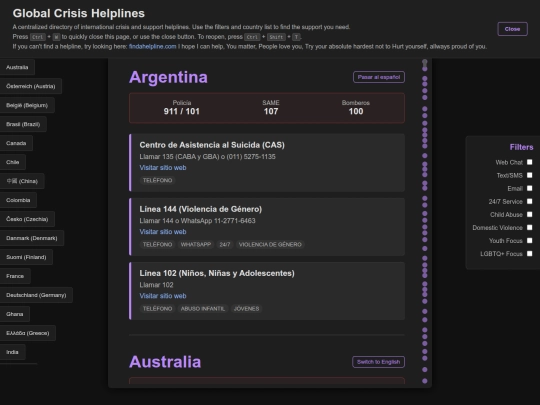The height and width of the screenshot is (405, 540).
Task: Select Deutschland (Germany) in the sidebar
Action: (x=36, y=295)
